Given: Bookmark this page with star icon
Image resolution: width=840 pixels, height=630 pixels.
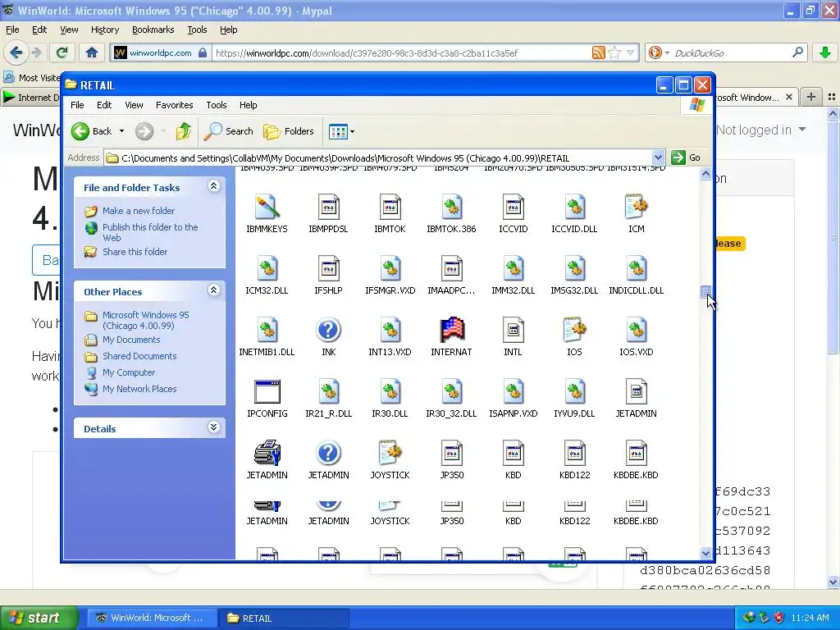Looking at the screenshot, I should click(x=614, y=52).
